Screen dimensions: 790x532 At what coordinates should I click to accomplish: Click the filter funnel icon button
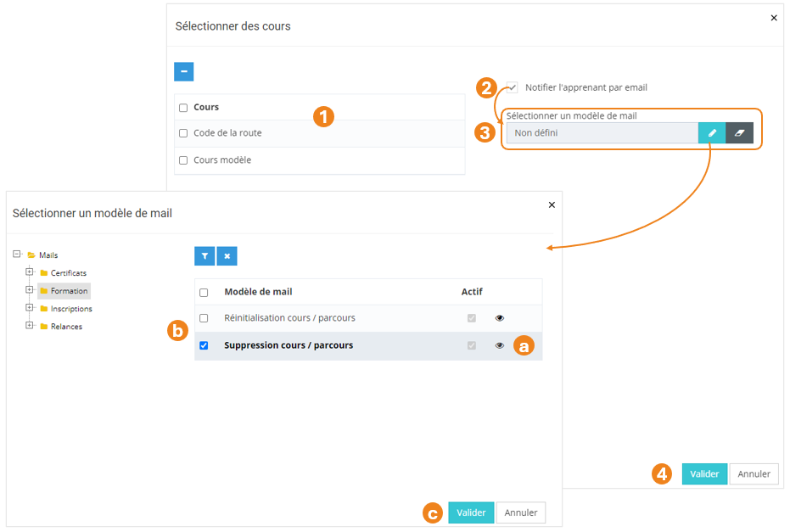pyautogui.click(x=205, y=256)
